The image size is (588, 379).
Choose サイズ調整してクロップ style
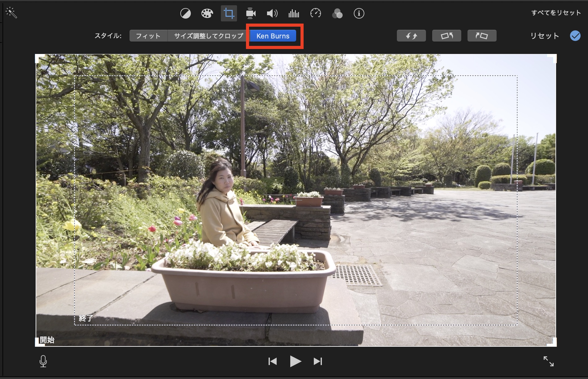coord(209,36)
